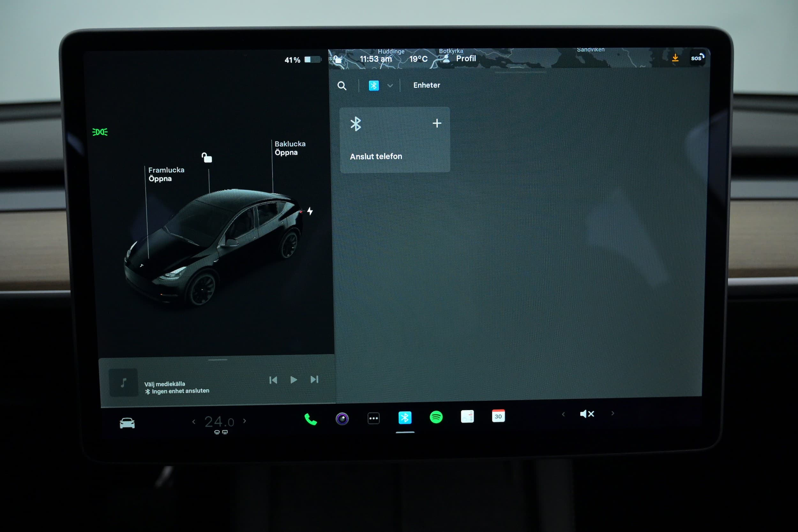The width and height of the screenshot is (798, 532).
Task: Tap the Bluetooth icon in the header
Action: tap(374, 86)
